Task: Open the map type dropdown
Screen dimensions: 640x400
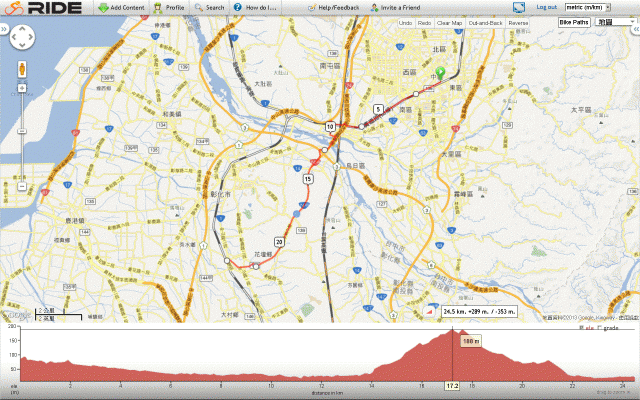Action: tap(616, 22)
